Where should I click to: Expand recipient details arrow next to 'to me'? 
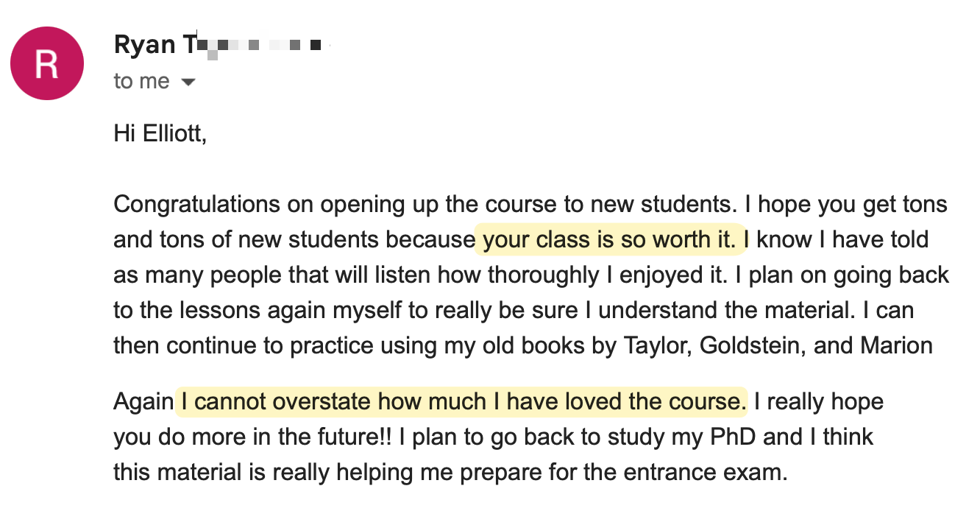coord(188,82)
